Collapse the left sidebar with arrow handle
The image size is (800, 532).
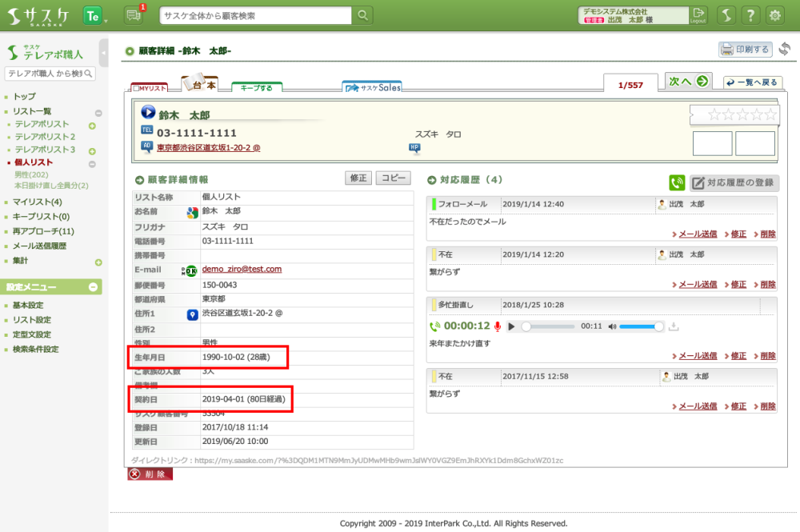(x=103, y=53)
